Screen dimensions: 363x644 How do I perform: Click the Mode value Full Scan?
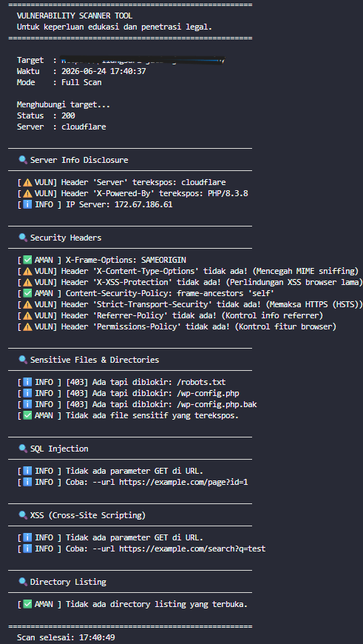click(81, 83)
